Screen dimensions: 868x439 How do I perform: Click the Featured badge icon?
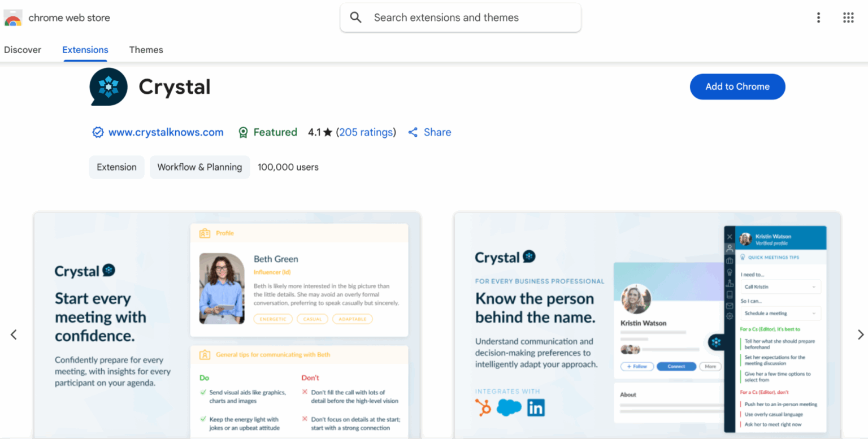coord(243,132)
